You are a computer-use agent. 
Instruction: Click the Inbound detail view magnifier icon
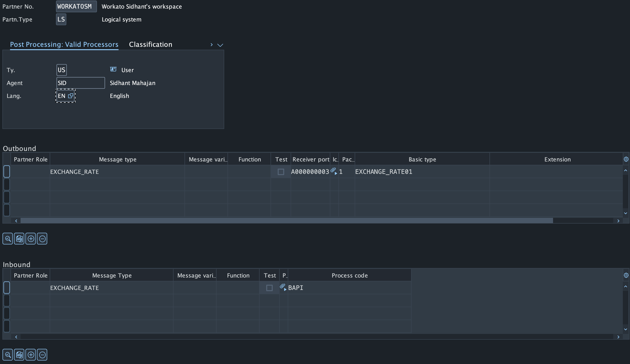coord(8,354)
